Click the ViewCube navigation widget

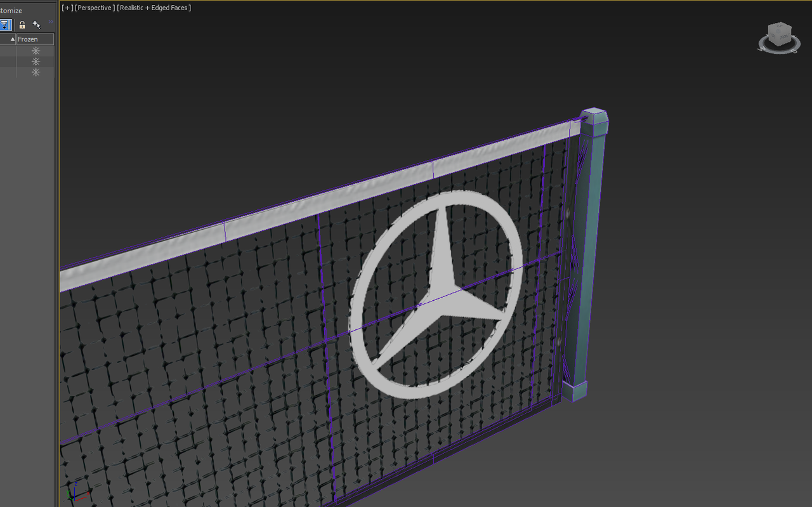[x=779, y=37]
